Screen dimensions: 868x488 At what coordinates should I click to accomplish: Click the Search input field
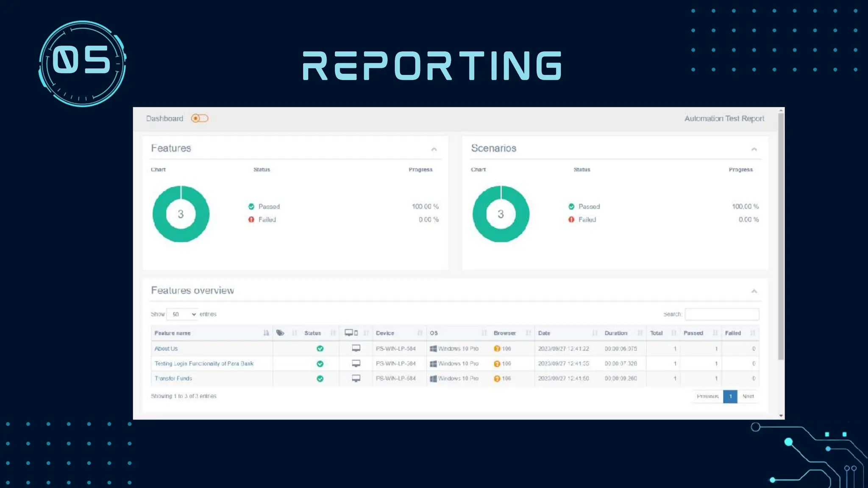click(722, 314)
